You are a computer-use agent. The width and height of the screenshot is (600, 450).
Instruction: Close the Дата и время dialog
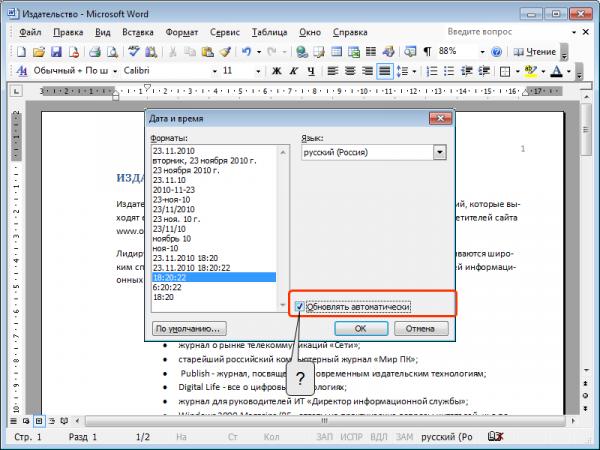(440, 119)
